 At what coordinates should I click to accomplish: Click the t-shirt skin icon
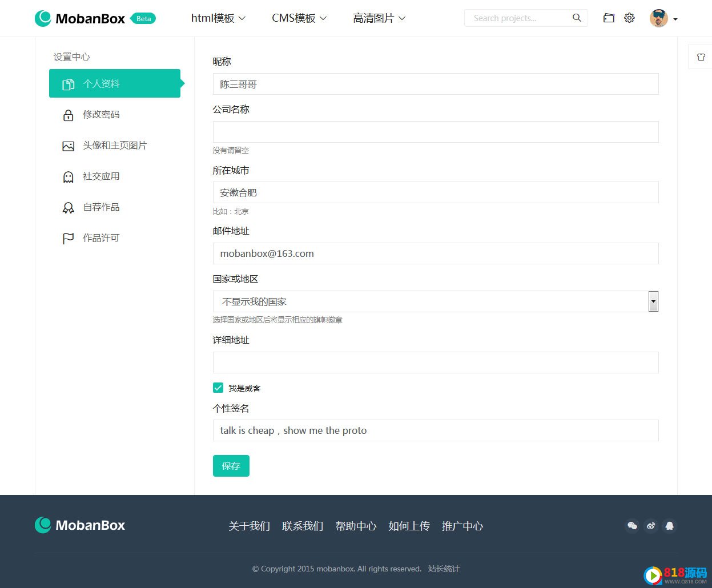pos(701,57)
